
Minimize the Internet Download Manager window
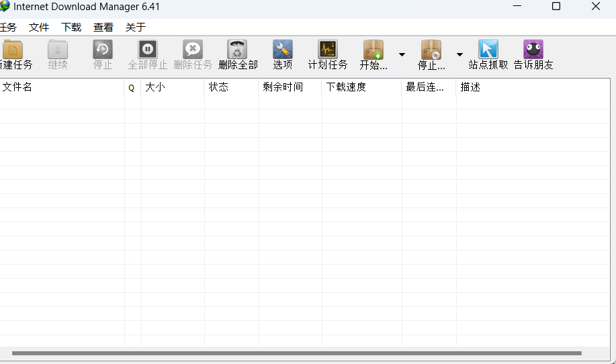click(x=517, y=6)
